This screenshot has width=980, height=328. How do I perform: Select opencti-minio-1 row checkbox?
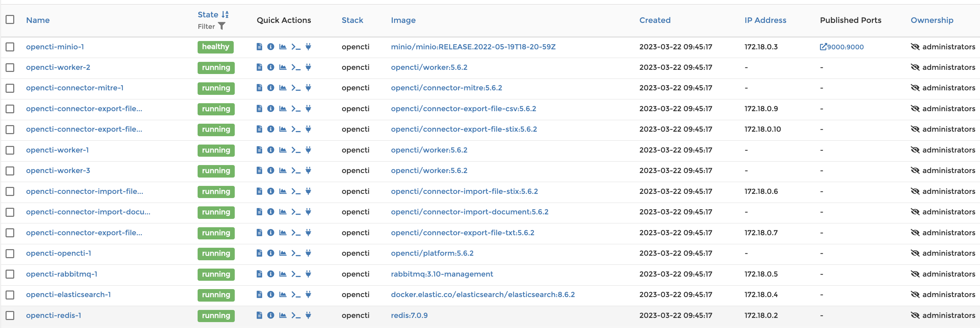10,47
